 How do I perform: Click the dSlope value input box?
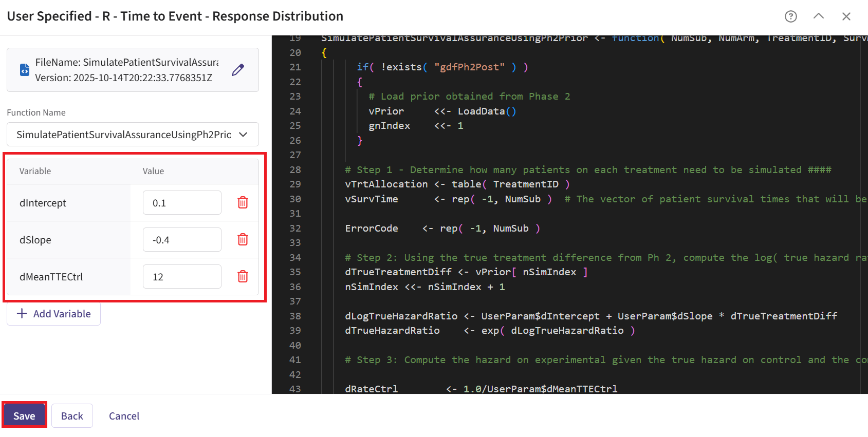pyautogui.click(x=182, y=240)
